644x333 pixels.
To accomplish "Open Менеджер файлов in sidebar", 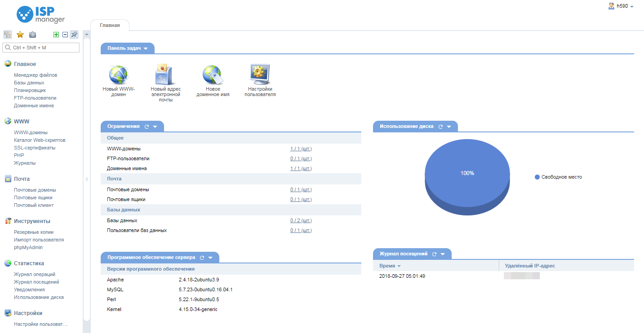I will click(36, 75).
